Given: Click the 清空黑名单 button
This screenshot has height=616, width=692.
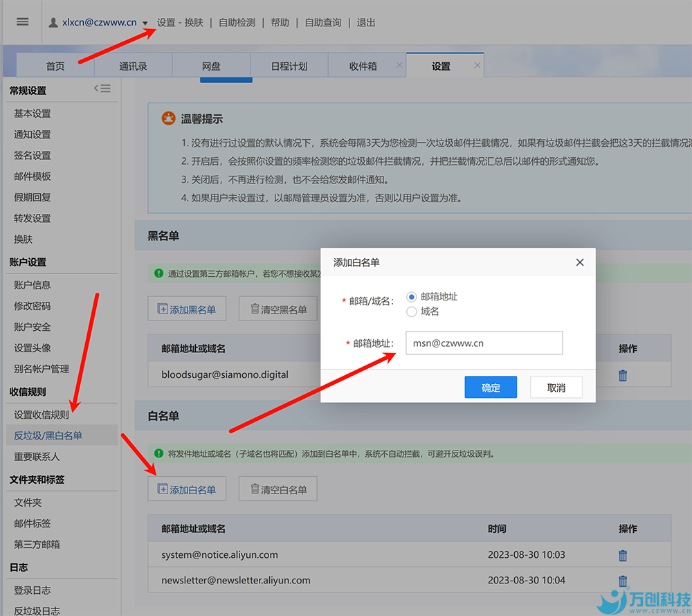Looking at the screenshot, I should tap(277, 309).
